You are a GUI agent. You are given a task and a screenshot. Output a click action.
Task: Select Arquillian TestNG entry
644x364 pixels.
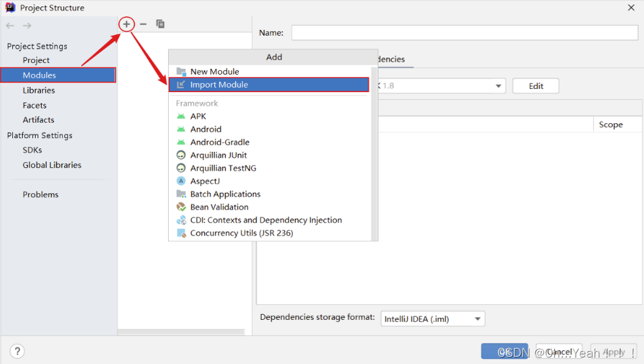tap(270, 168)
